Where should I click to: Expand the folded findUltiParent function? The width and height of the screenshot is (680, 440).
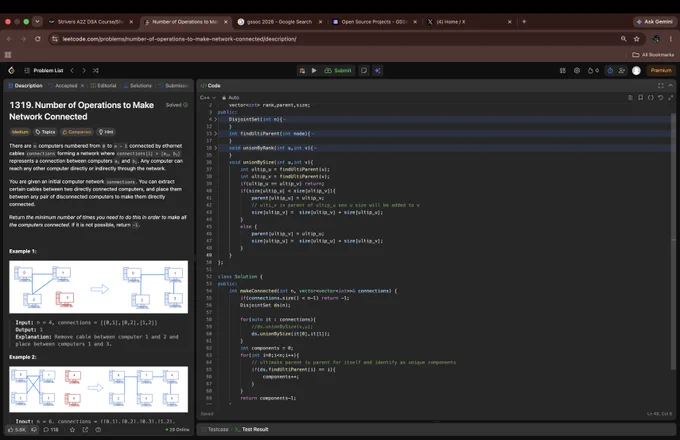(x=216, y=134)
